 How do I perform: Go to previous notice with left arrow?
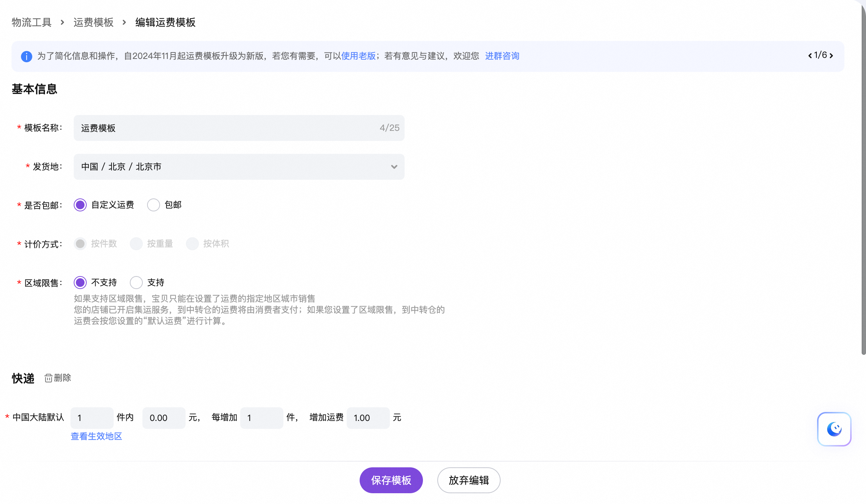coord(810,56)
